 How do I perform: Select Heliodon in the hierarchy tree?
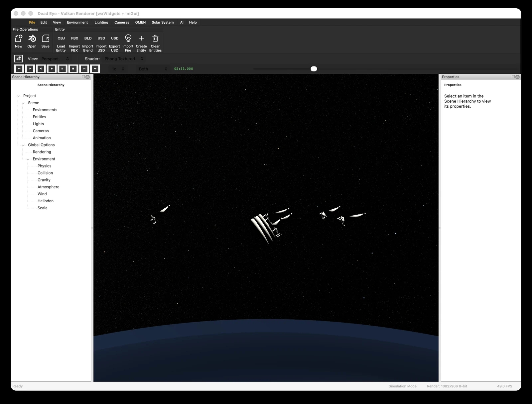(x=46, y=201)
